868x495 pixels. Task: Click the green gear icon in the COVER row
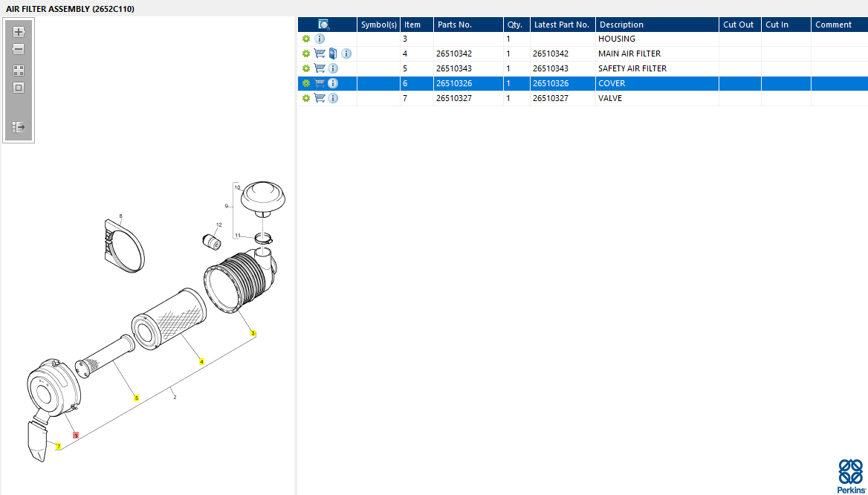coord(306,83)
